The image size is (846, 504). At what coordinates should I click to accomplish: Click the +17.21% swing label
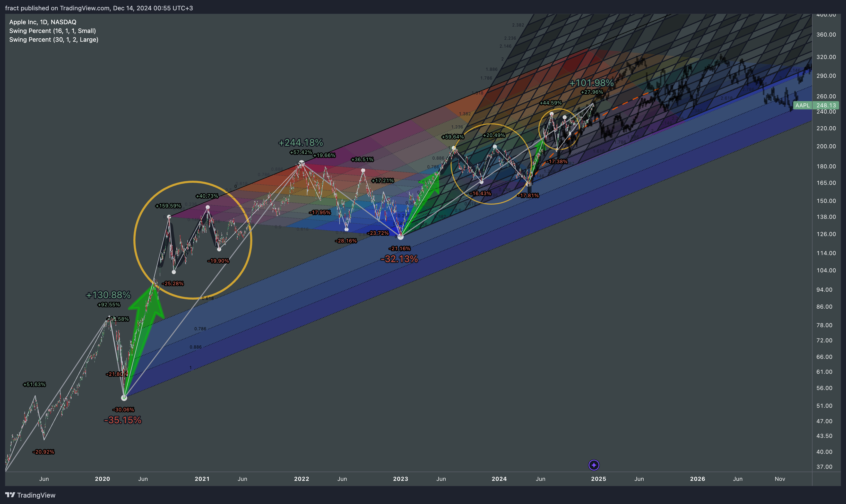[382, 180]
